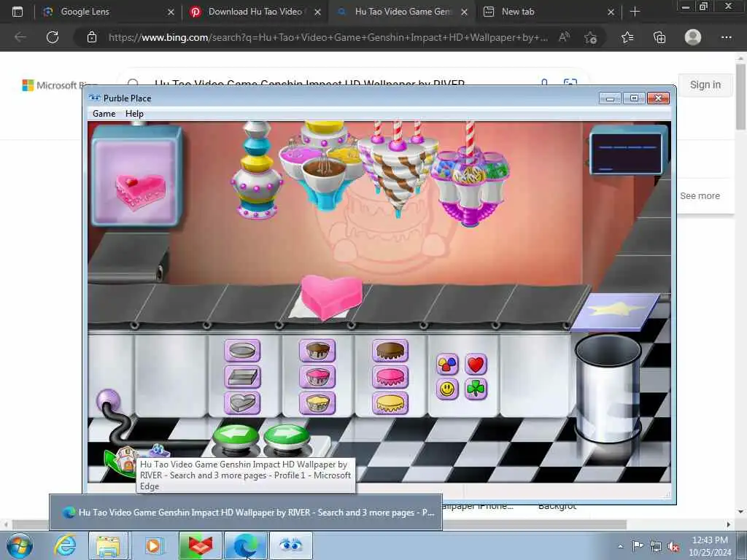This screenshot has height=560, width=747.
Task: Open the Edge profile avatar
Action: click(693, 37)
